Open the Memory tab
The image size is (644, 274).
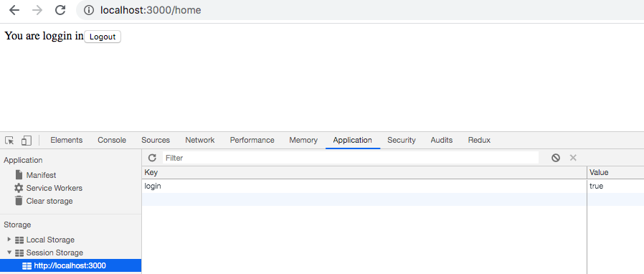click(x=303, y=140)
